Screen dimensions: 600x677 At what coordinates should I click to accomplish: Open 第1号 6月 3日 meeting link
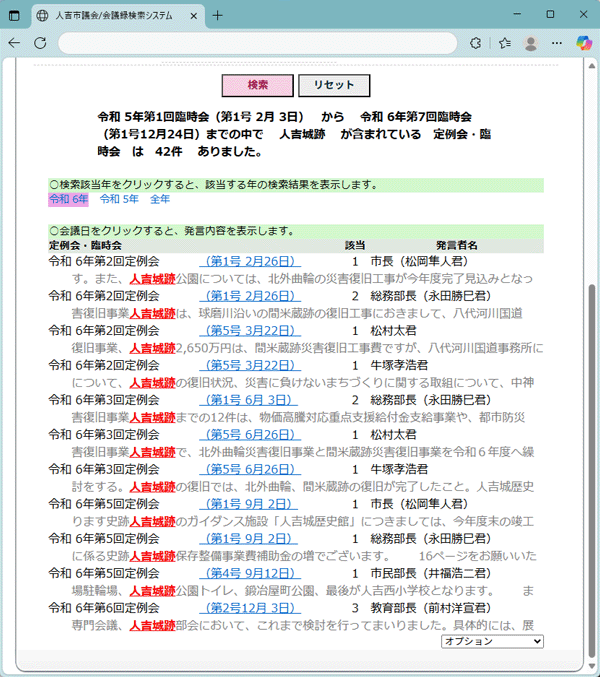(248, 400)
